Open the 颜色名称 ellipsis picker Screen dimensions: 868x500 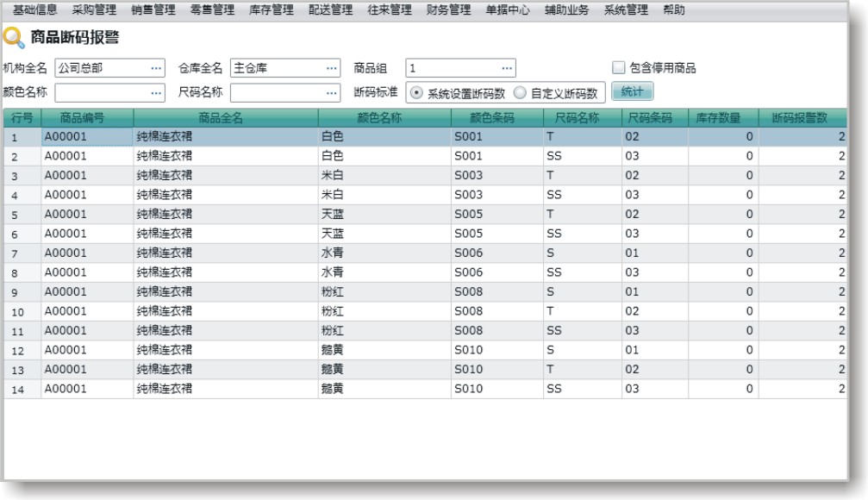pyautogui.click(x=156, y=92)
